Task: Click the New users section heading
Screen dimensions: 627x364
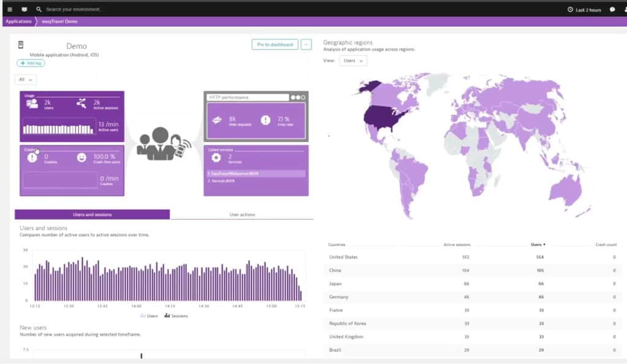Action: coord(33,328)
